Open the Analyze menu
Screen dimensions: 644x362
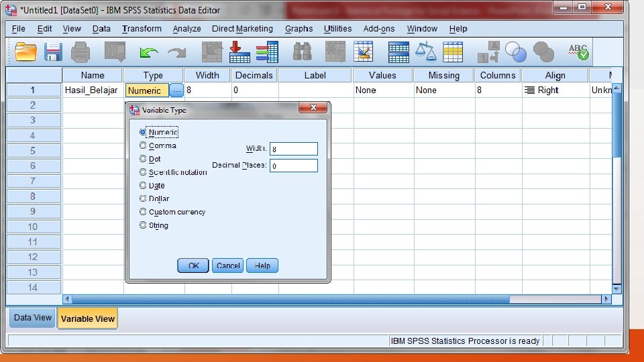click(x=187, y=29)
